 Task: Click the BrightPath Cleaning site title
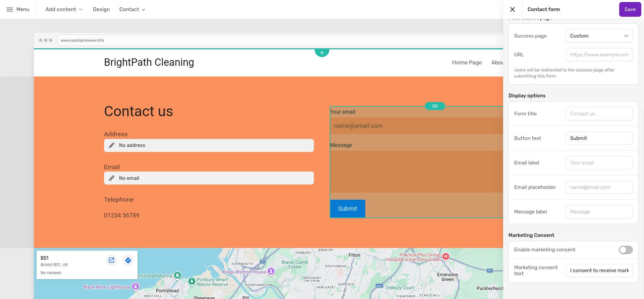tap(149, 62)
